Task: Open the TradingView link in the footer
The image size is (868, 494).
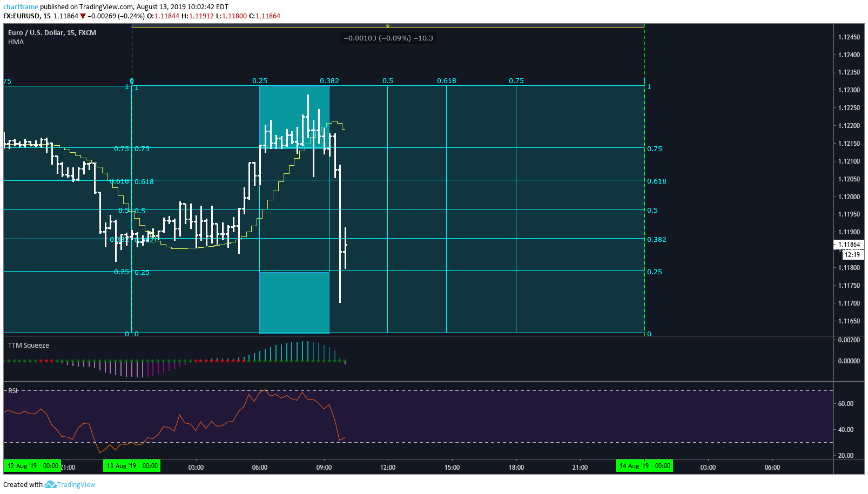Action: (76, 484)
